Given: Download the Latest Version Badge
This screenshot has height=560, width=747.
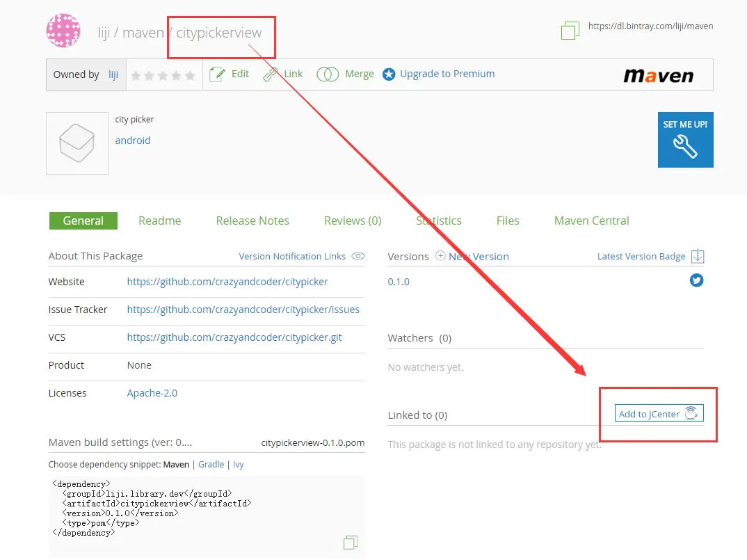Looking at the screenshot, I should point(698,257).
